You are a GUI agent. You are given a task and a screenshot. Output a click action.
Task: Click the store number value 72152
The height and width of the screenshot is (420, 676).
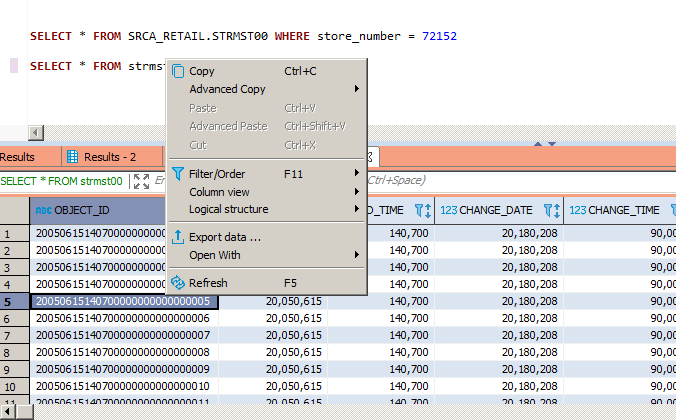(439, 36)
